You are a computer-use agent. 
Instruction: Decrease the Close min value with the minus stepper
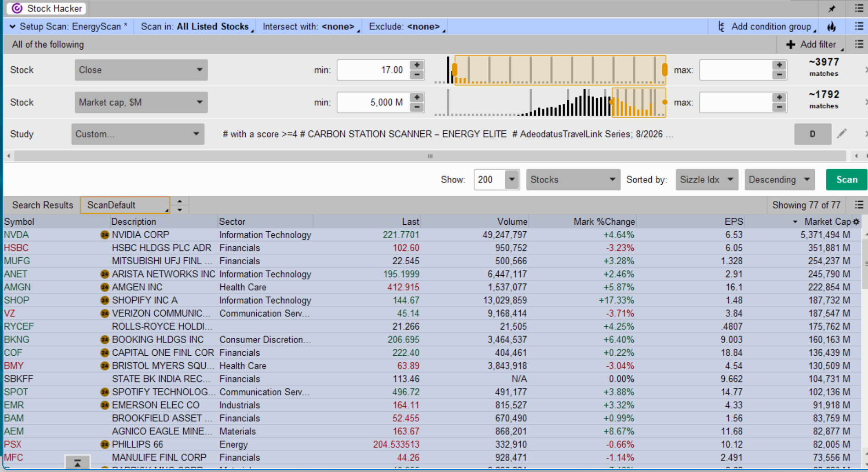pos(417,75)
